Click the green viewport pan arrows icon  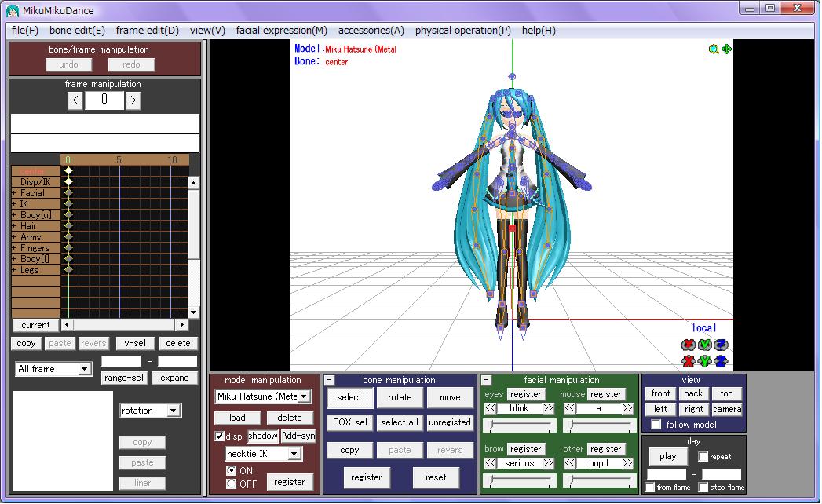click(x=726, y=49)
